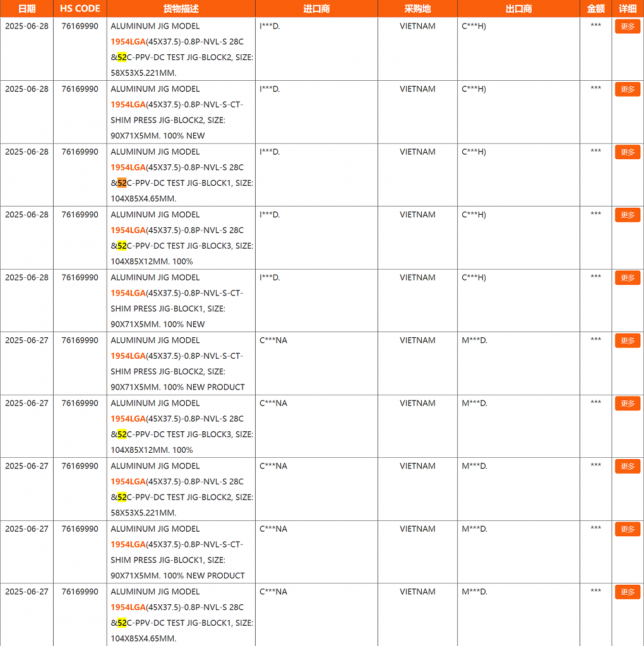Click the 日期 column header
Viewport: 644px width, 646px height.
[x=27, y=9]
